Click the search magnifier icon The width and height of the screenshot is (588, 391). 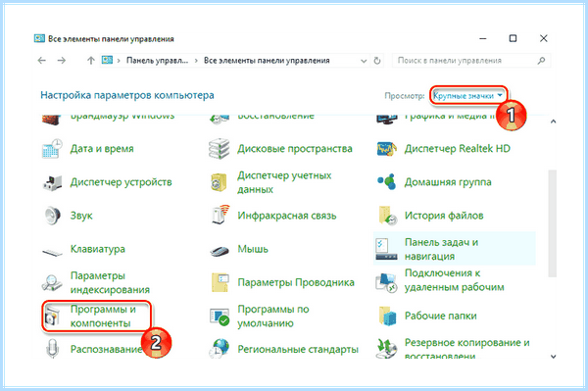click(x=541, y=61)
